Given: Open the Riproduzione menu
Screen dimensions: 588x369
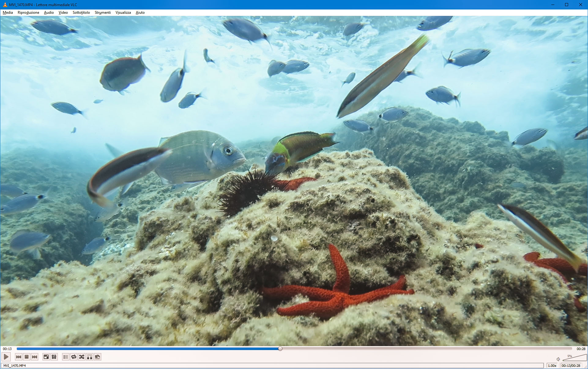Looking at the screenshot, I should pyautogui.click(x=28, y=13).
